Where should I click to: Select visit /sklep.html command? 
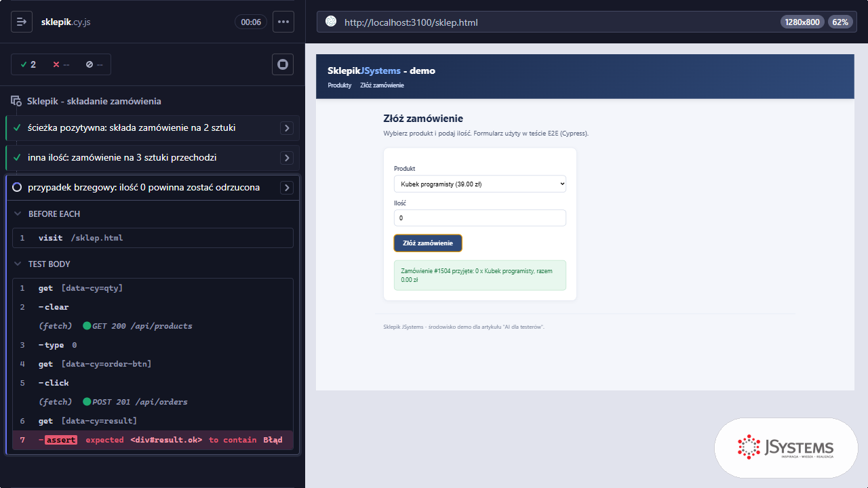[153, 238]
